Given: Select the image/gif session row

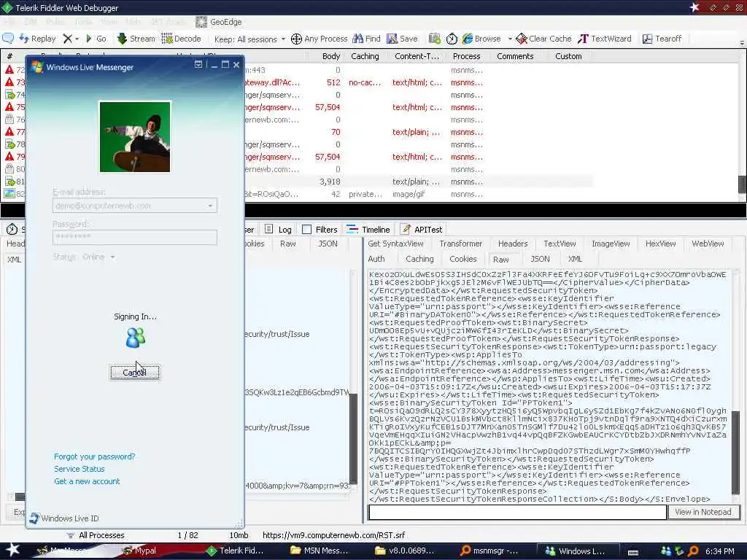Looking at the screenshot, I should click(x=419, y=194).
